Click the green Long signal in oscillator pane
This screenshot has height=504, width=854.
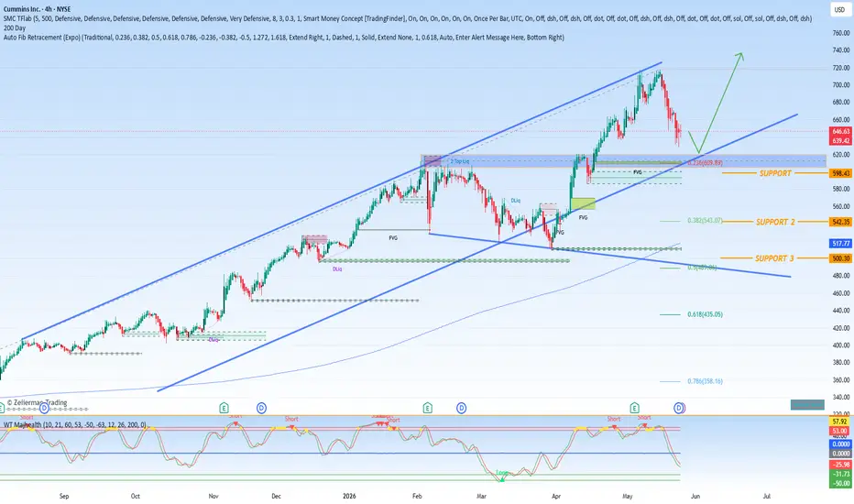point(501,475)
